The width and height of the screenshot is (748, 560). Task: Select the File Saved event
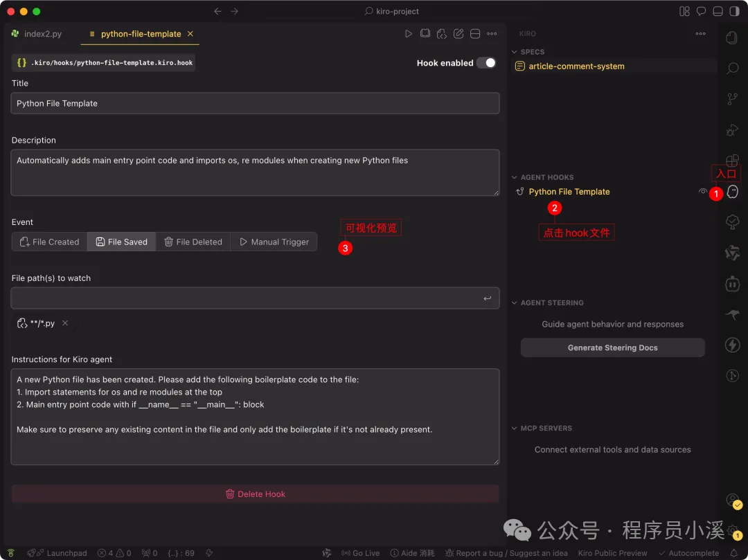121,242
